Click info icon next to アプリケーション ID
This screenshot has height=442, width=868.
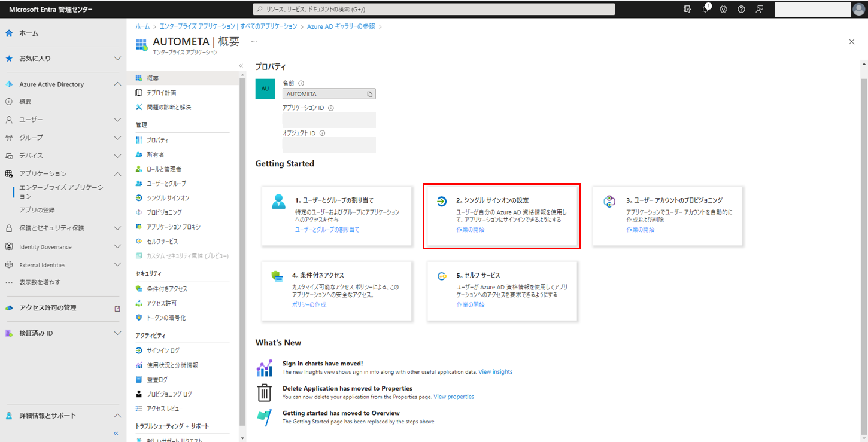(331, 108)
